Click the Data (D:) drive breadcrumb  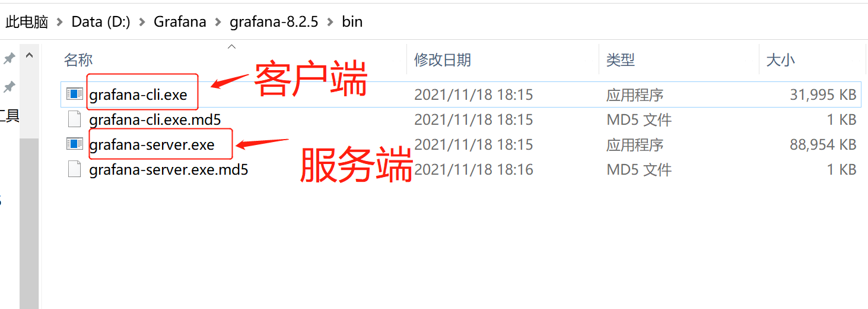coord(101,22)
